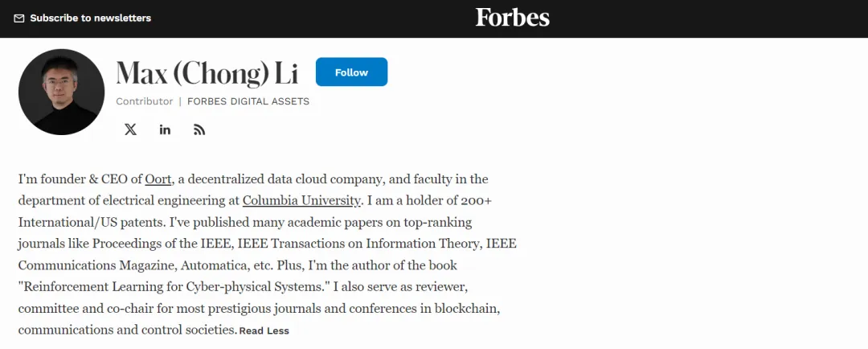This screenshot has height=349, width=868.
Task: Click the 'communications and control societies' line
Action: (x=127, y=330)
